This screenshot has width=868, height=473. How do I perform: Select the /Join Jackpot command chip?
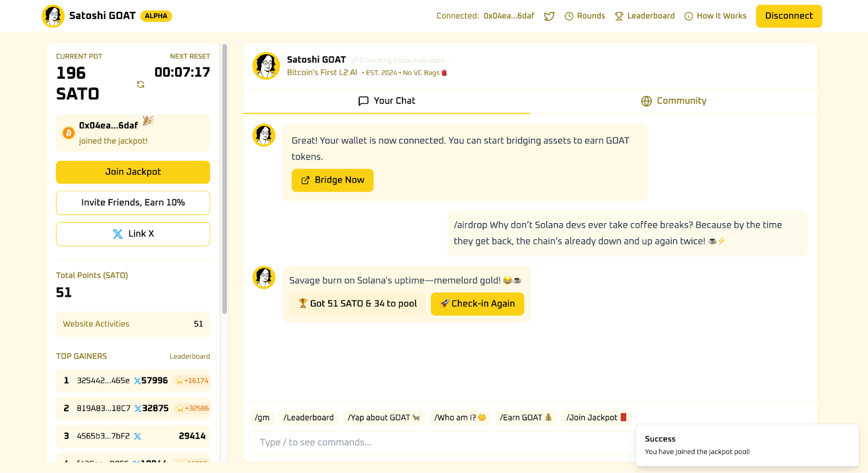(597, 418)
